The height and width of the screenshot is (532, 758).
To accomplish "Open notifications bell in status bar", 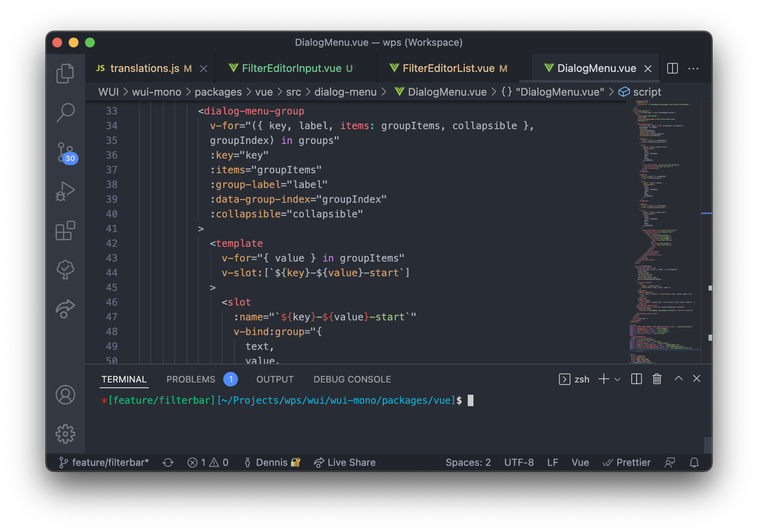I will (694, 462).
